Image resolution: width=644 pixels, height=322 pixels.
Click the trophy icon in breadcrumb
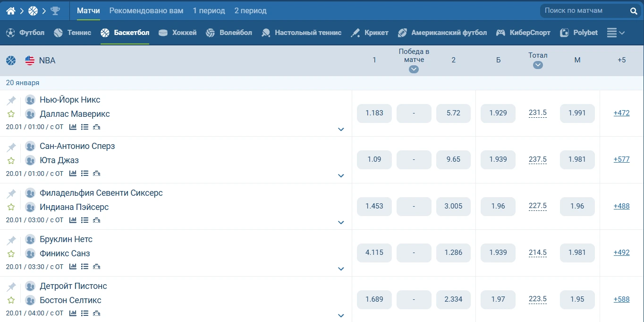(55, 10)
